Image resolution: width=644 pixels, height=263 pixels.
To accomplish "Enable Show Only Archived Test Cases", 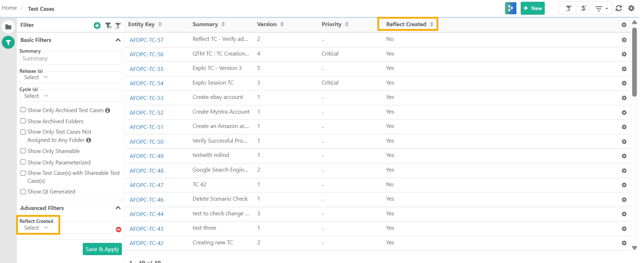I will 23,110.
